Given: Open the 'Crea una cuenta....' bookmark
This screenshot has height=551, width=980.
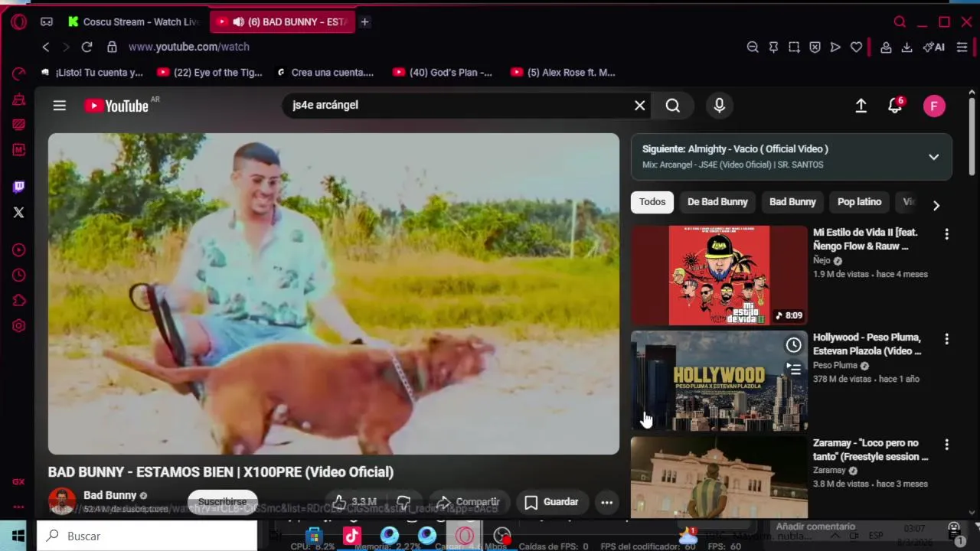Looking at the screenshot, I should 325,73.
